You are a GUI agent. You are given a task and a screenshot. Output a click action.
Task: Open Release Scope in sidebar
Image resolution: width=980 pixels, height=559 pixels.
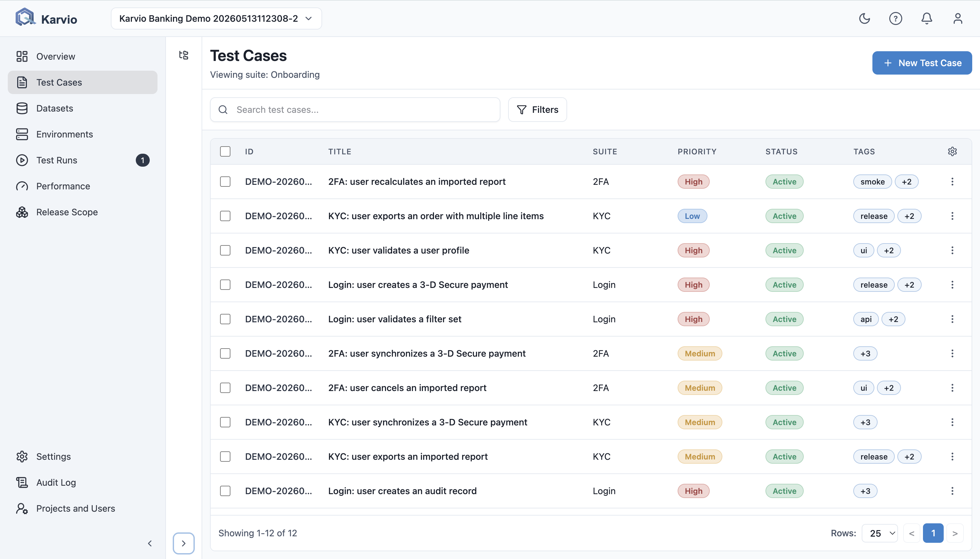(x=83, y=212)
